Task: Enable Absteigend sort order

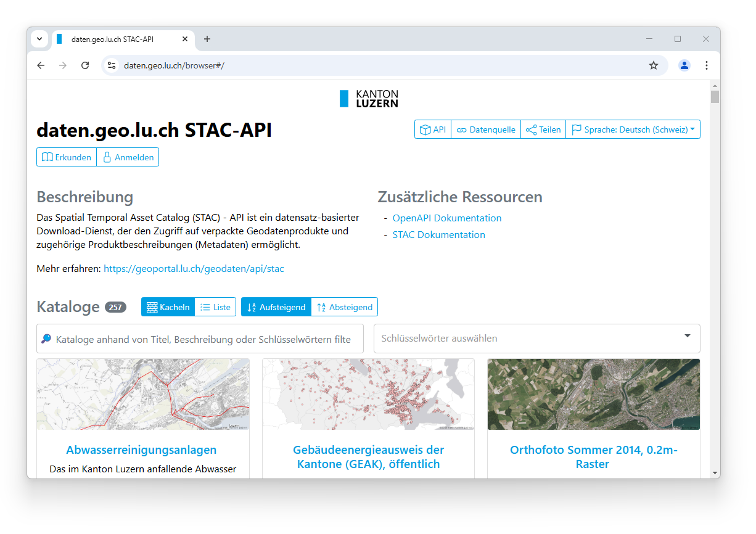Action: coord(344,306)
